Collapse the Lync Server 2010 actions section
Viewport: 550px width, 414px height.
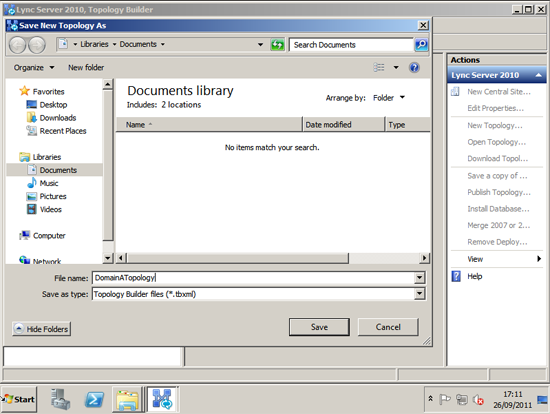tap(538, 75)
